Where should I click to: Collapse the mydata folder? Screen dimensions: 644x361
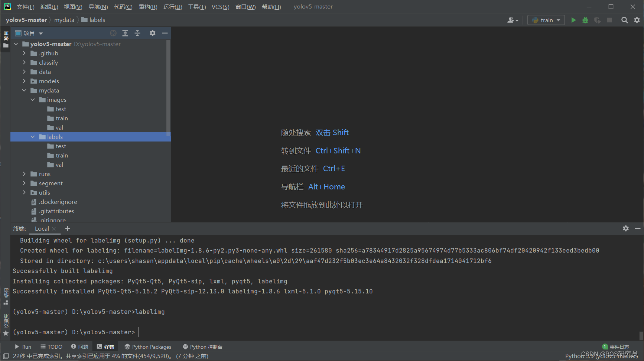coord(24,90)
